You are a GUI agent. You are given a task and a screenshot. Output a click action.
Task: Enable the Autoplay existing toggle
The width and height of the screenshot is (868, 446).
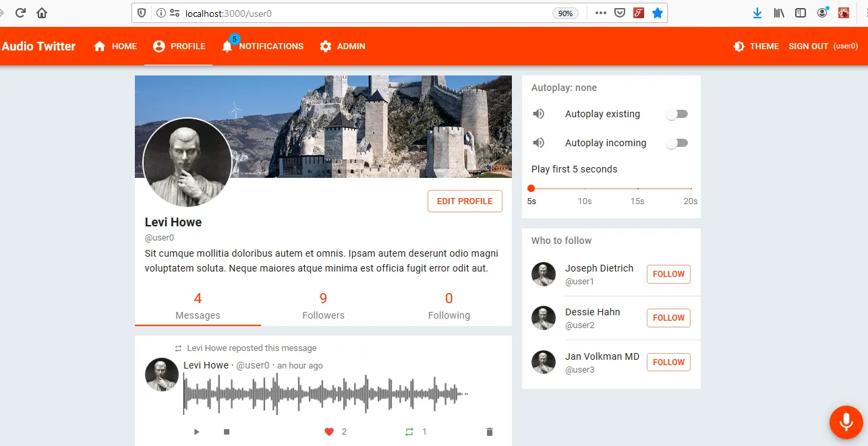[676, 114]
